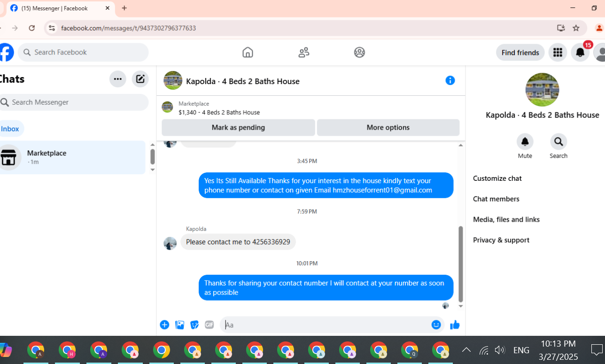Image resolution: width=605 pixels, height=364 pixels.
Task: Click Kapolda's avatar beside the message
Action: tap(170, 243)
